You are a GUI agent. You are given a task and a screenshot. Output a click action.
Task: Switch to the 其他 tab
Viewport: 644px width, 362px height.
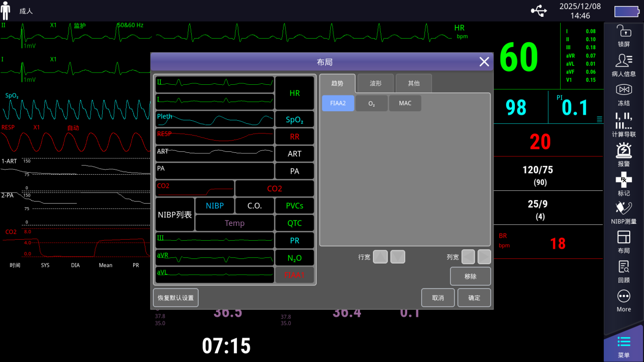coord(414,83)
